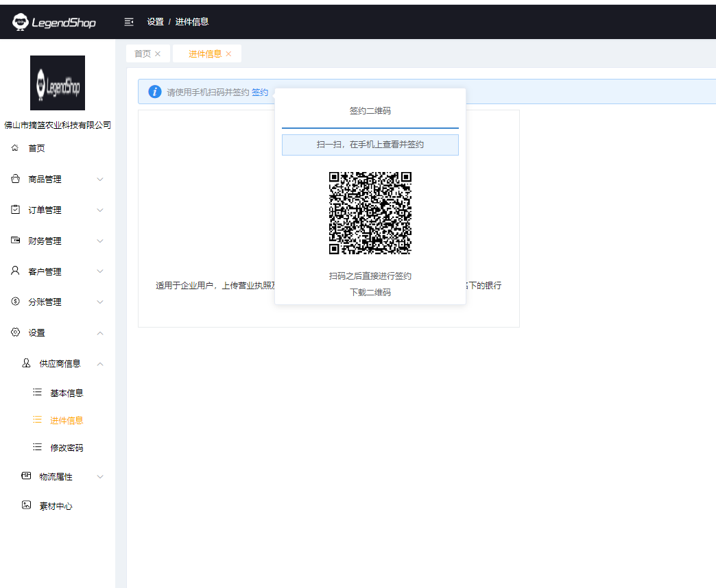
Task: Collapse the 供应商信息 submenu chevron
Action: 100,364
